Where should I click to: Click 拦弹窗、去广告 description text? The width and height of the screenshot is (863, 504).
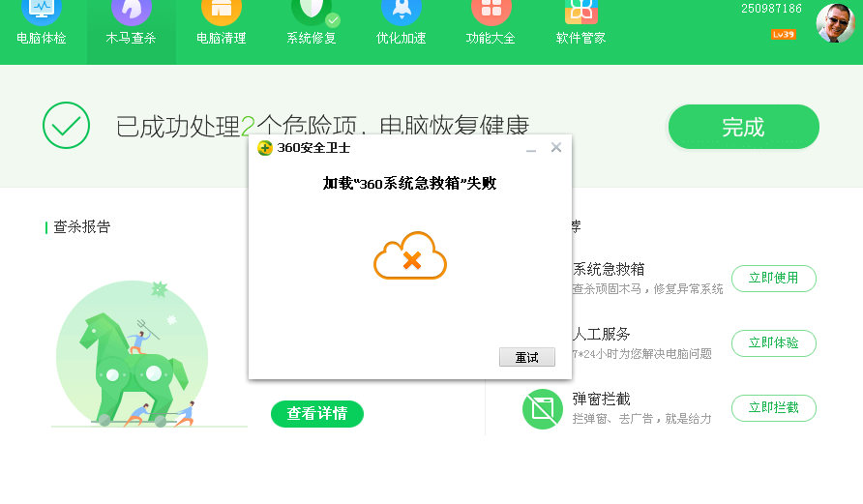click(x=641, y=419)
